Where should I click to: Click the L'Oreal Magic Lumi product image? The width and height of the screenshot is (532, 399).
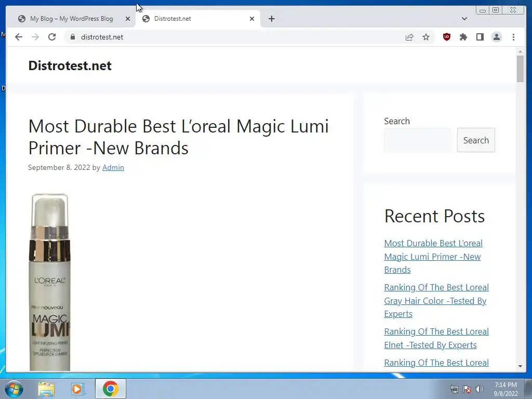(x=50, y=282)
